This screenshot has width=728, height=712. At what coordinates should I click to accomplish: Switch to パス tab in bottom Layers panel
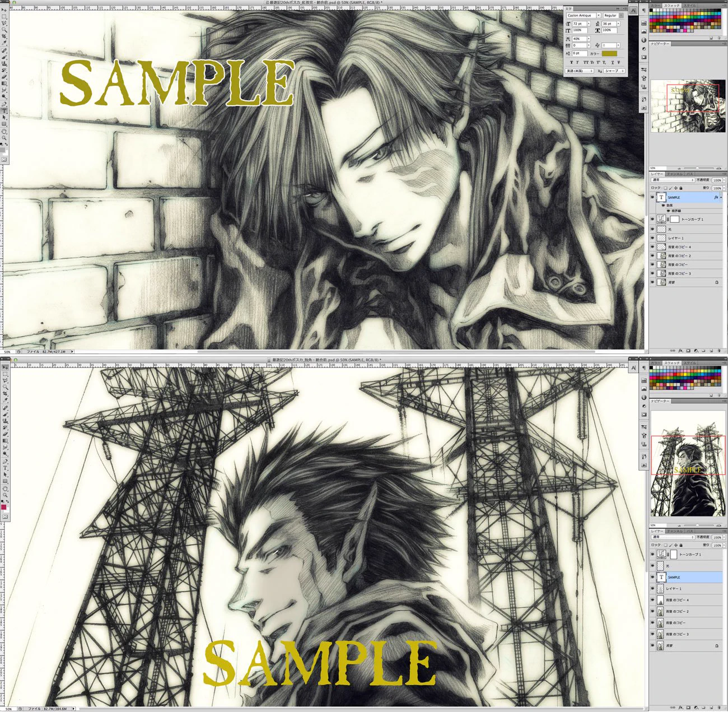[x=690, y=531]
